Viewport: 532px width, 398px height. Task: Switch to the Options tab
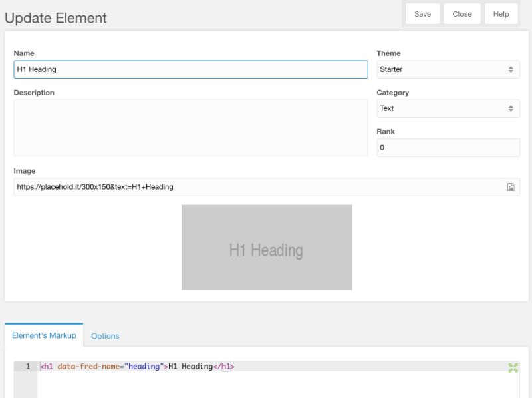point(105,336)
